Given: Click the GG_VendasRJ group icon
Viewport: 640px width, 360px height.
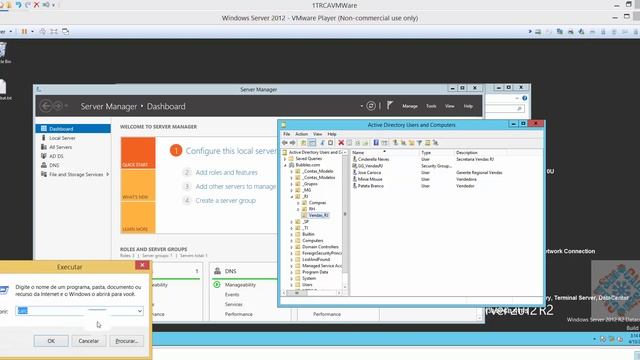Looking at the screenshot, I should (x=354, y=166).
